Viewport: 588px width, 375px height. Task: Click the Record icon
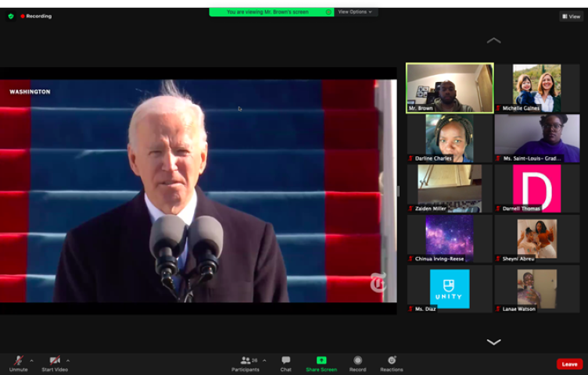(x=357, y=363)
